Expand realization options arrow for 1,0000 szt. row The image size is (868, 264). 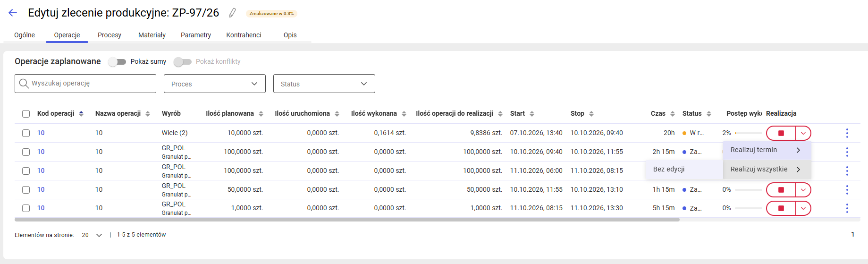(x=803, y=208)
